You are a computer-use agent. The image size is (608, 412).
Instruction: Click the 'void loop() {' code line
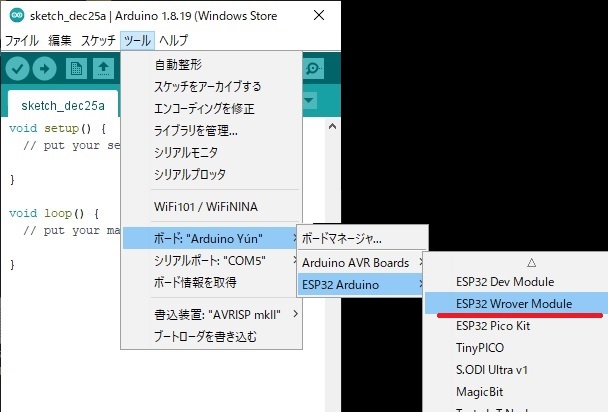[x=54, y=213]
